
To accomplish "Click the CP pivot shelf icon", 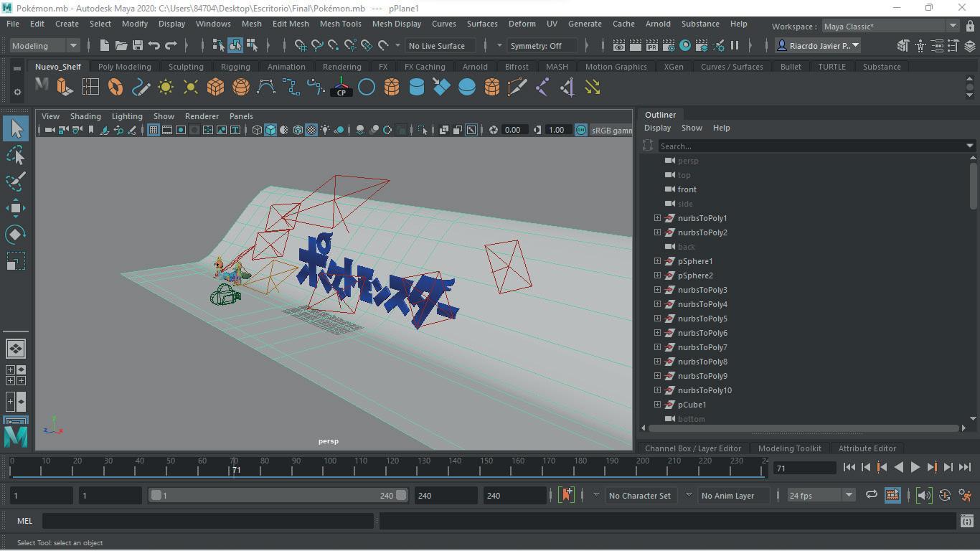I will click(x=341, y=88).
